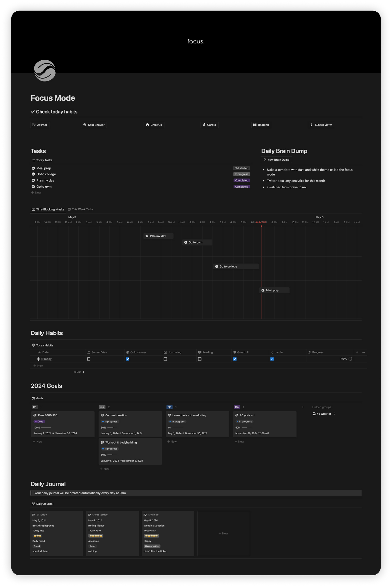Open the Daily Journal gallery view tab
Image resolution: width=392 pixels, height=587 pixels.
(x=42, y=504)
